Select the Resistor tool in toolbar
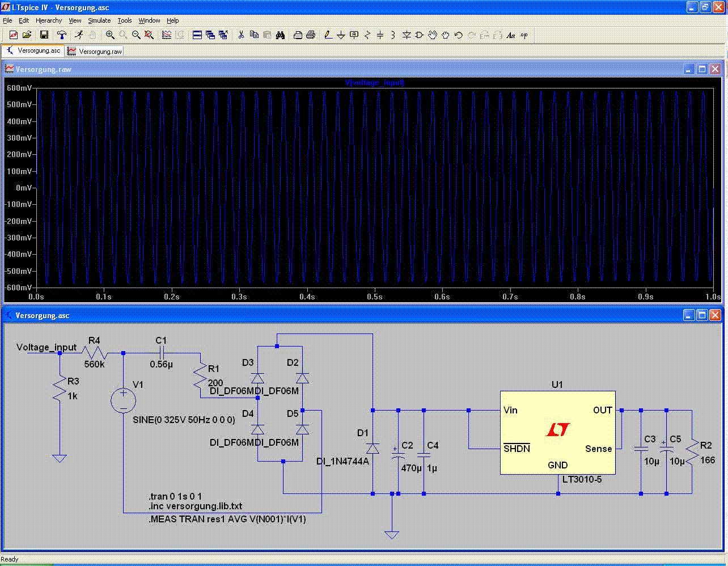Image resolution: width=728 pixels, height=566 pixels. point(367,35)
